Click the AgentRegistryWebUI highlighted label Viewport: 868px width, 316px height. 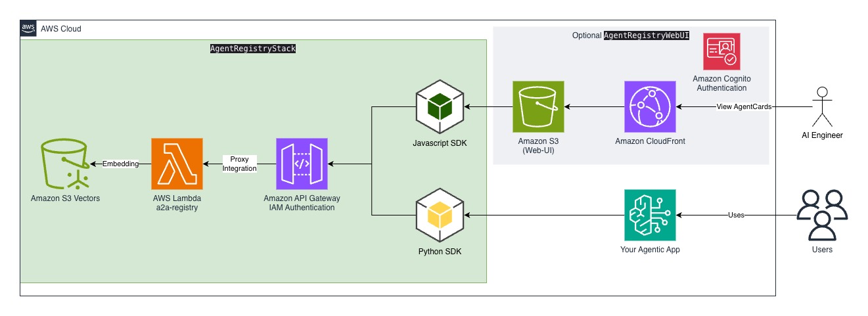pos(646,35)
